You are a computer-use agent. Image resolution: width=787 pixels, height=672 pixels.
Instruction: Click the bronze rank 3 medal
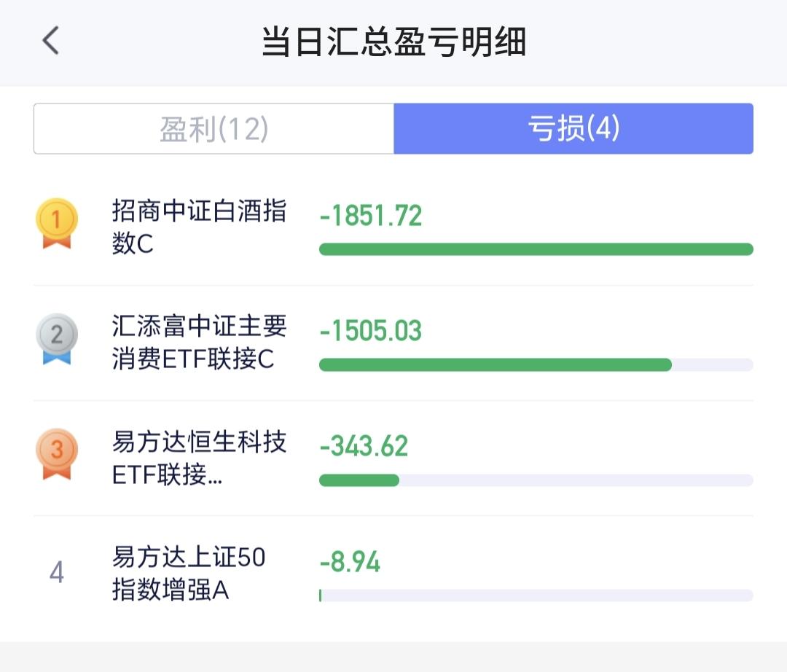[57, 454]
